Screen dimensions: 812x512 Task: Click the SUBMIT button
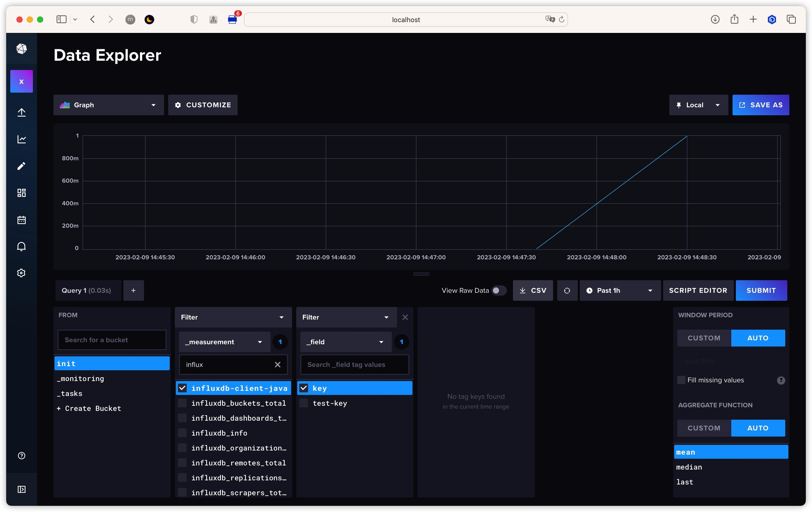click(x=761, y=290)
